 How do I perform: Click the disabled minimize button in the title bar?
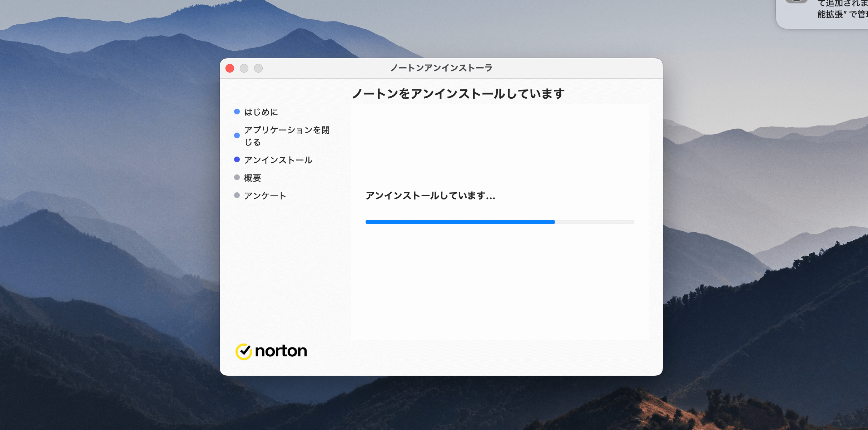(x=244, y=68)
